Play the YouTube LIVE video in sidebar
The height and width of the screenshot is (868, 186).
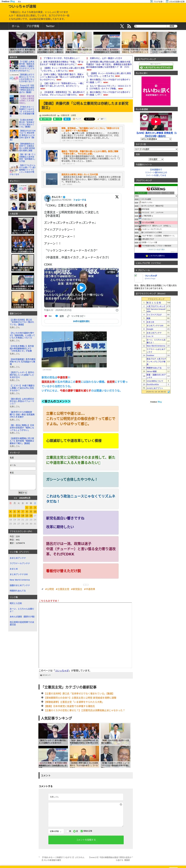156,122
